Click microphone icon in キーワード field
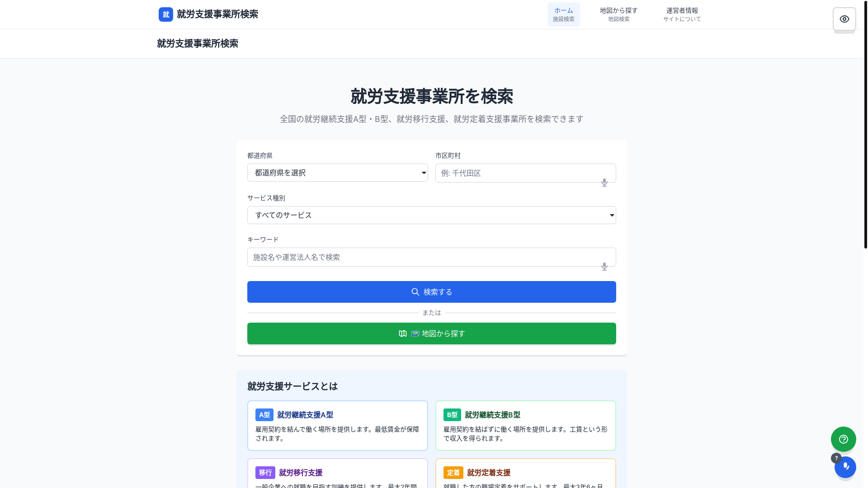 tap(604, 267)
